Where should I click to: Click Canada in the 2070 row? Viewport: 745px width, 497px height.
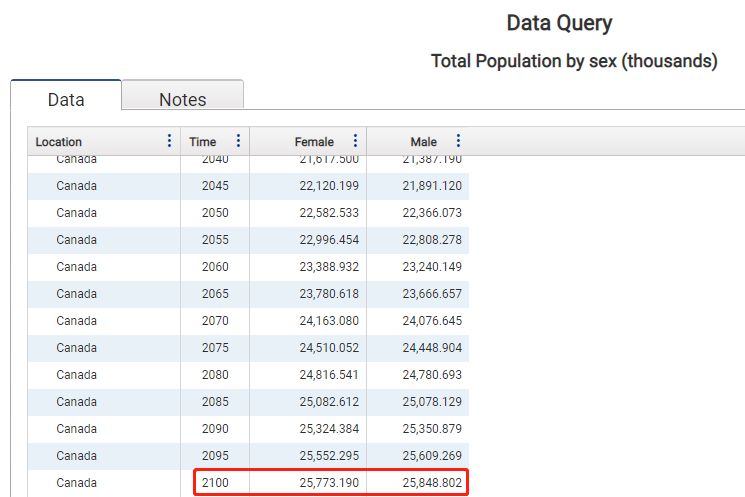point(76,321)
